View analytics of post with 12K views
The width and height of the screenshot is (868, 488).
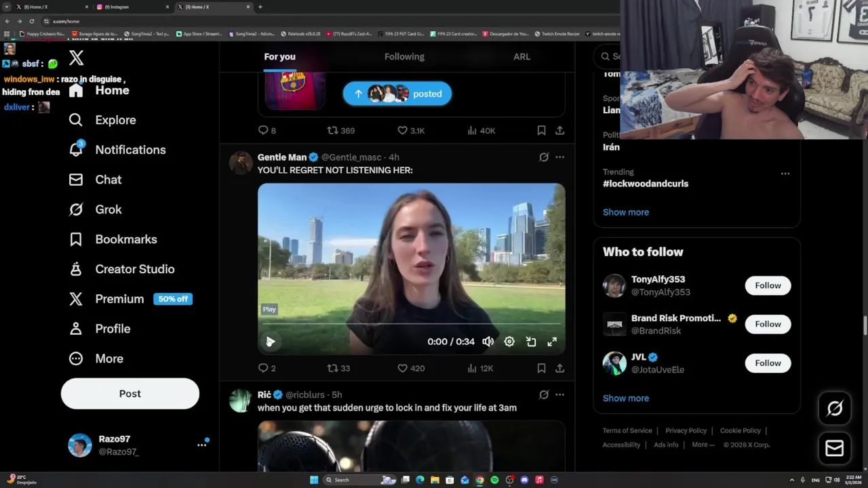(x=480, y=368)
